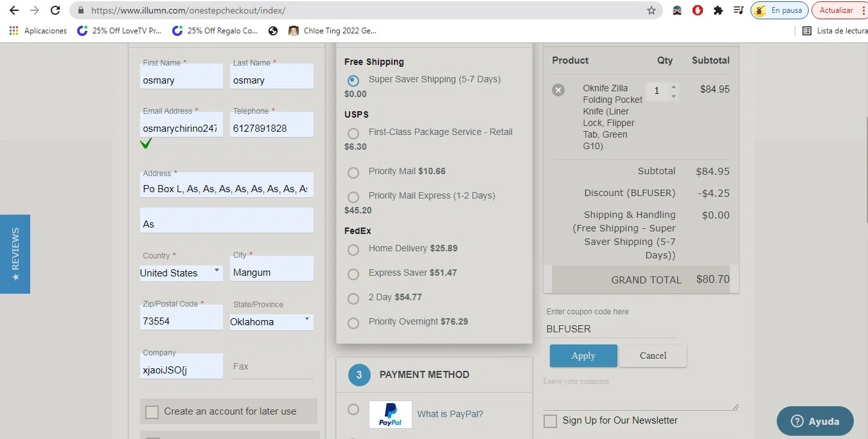
Task: Open the Ayuda help widget
Action: 815,421
